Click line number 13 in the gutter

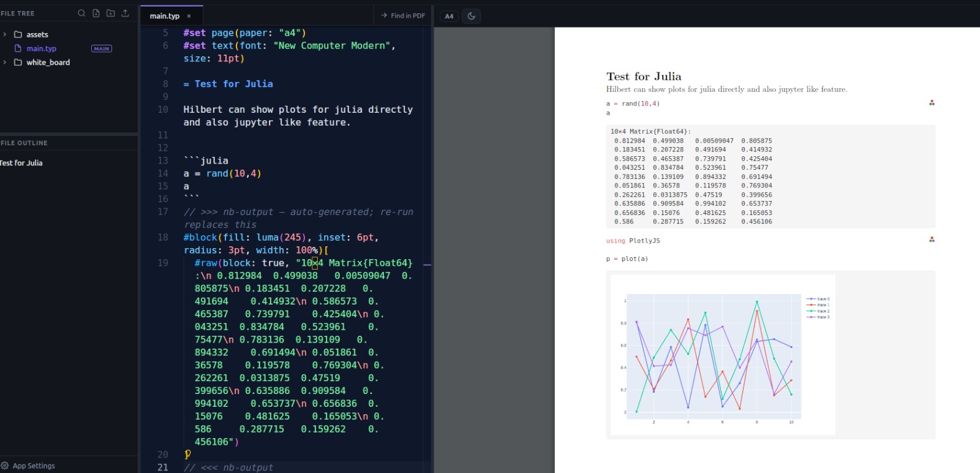(163, 161)
